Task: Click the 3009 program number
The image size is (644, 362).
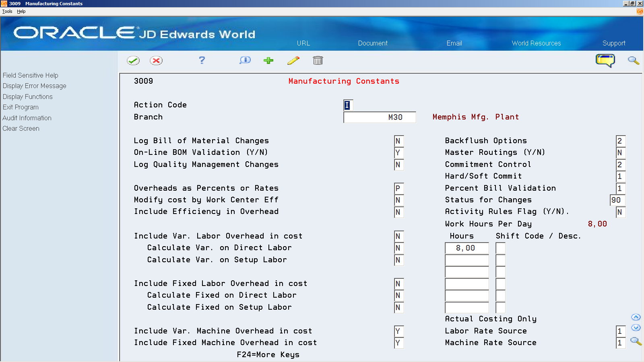Action: coord(143,81)
